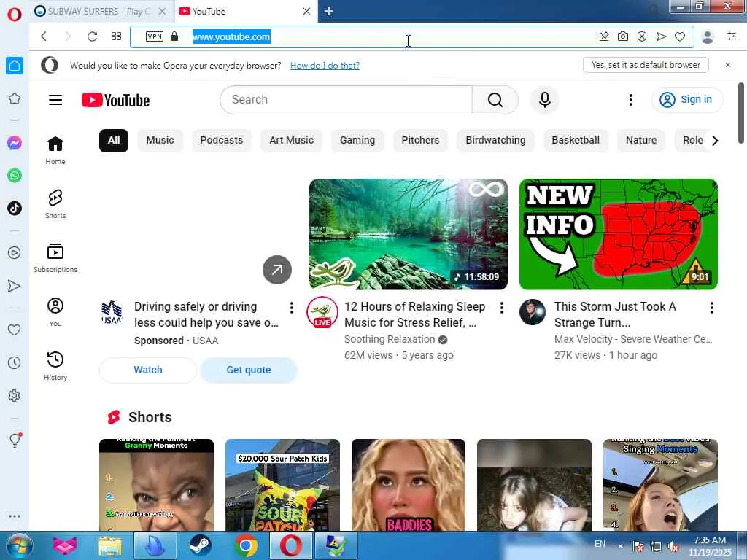Open options for This Storm video
This screenshot has height=560, width=747.
pyautogui.click(x=712, y=308)
